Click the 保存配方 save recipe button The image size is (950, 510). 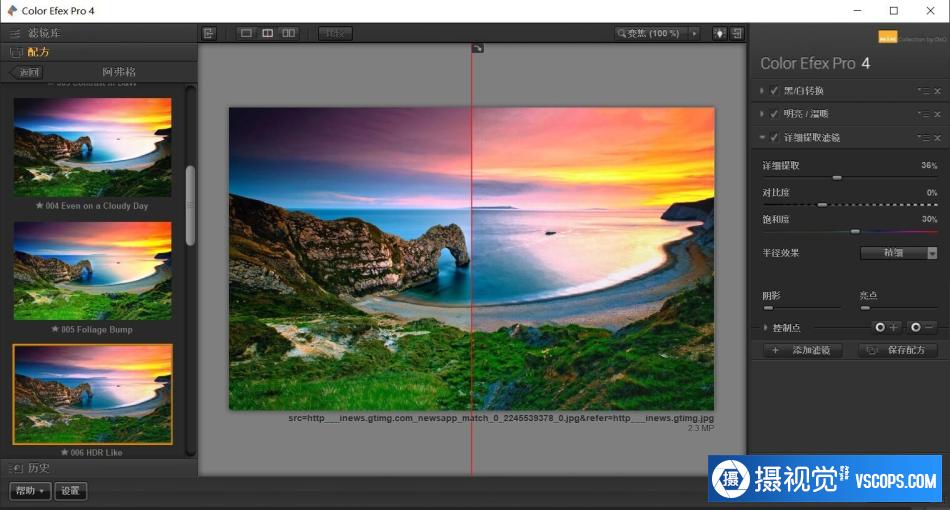pos(898,350)
